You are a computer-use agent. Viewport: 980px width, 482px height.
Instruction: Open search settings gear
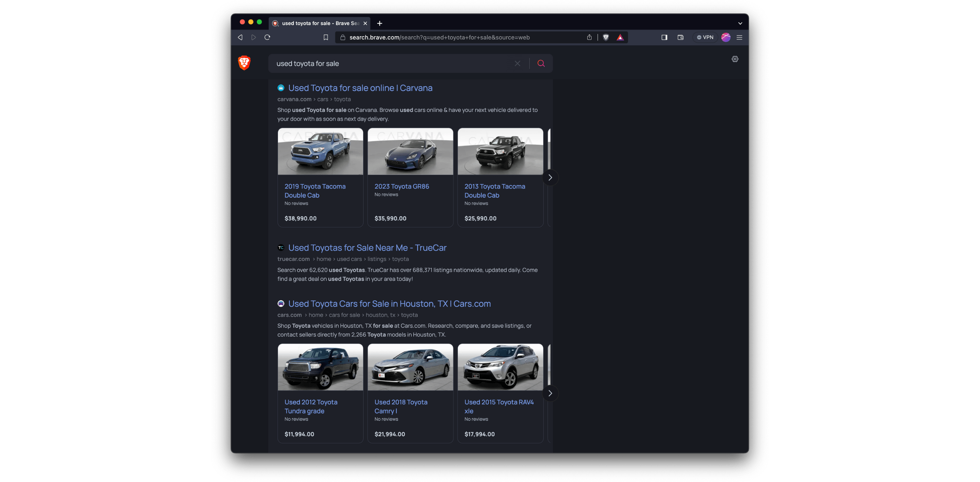point(735,59)
